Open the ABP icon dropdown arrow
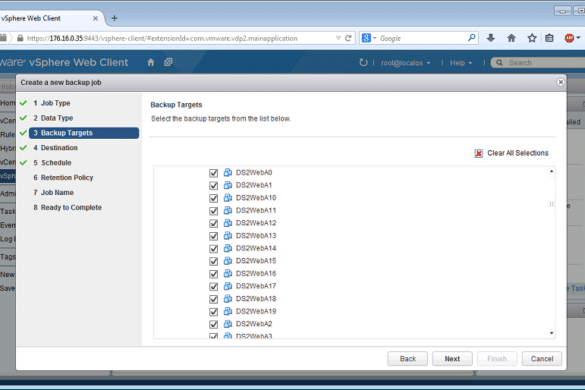 (x=578, y=38)
